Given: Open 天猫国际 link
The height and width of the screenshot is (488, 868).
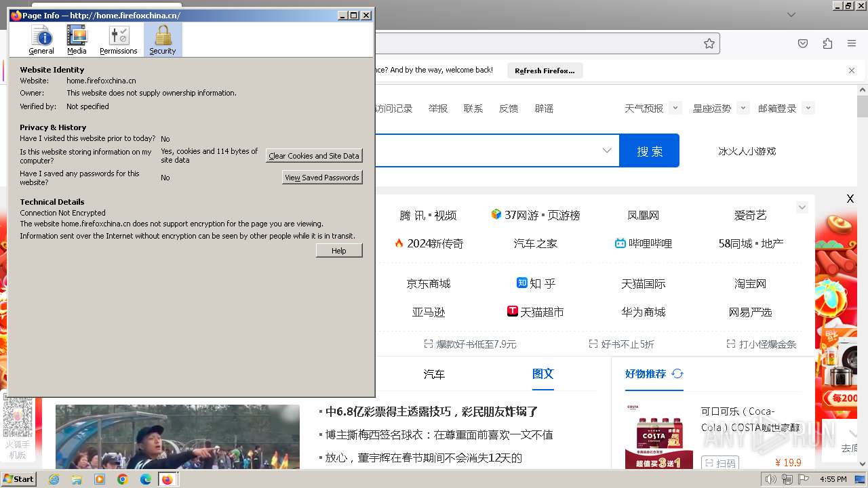Looking at the screenshot, I should click(x=644, y=284).
